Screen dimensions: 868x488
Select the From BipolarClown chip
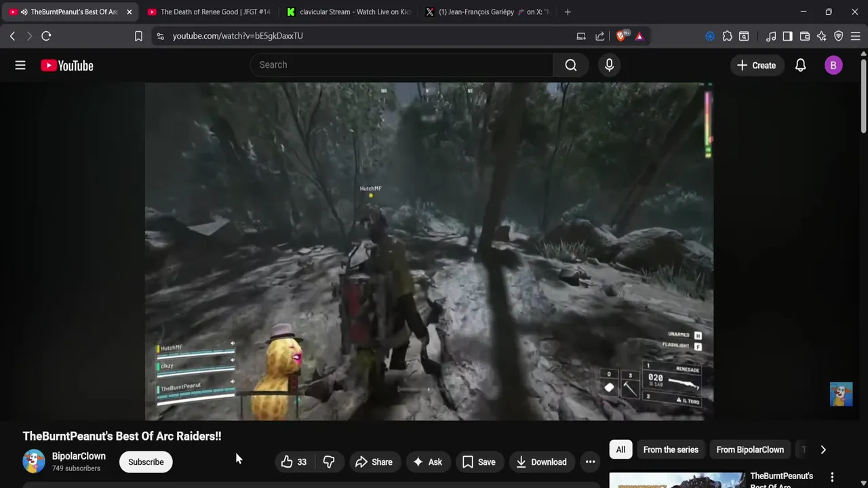(750, 449)
